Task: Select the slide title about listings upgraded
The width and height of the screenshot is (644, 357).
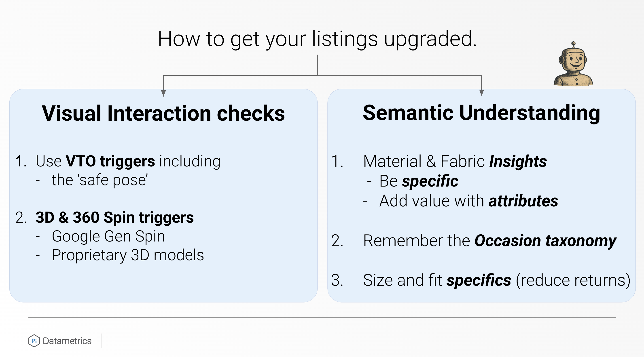Action: pos(317,39)
